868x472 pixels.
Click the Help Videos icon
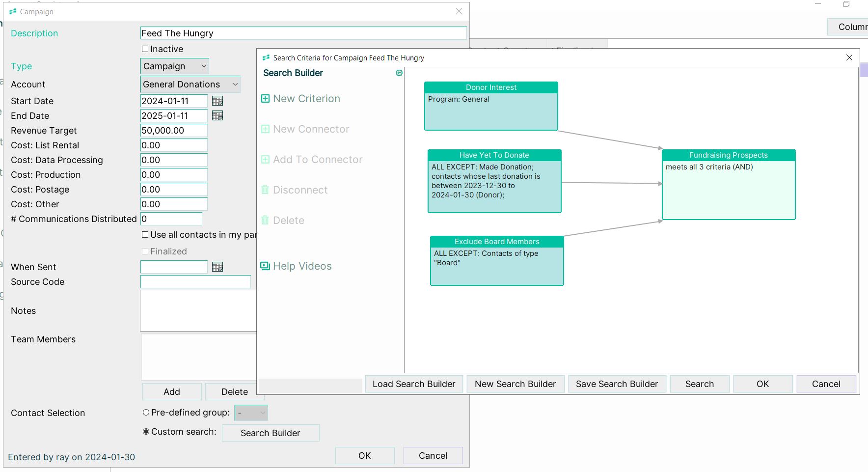pyautogui.click(x=265, y=266)
